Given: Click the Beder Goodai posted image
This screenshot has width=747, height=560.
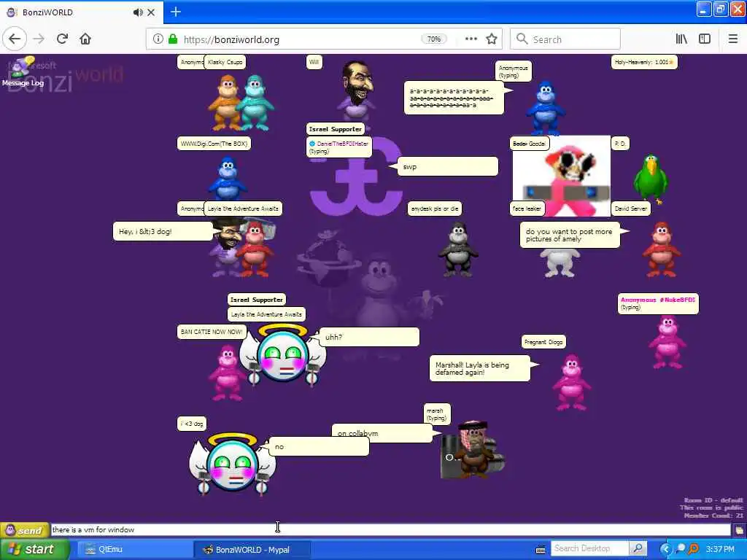Looking at the screenshot, I should 561,176.
